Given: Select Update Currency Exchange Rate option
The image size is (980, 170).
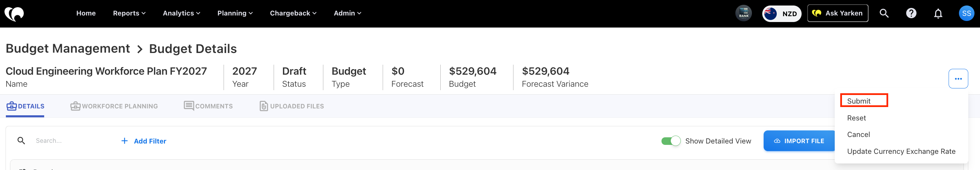Looking at the screenshot, I should click(901, 151).
